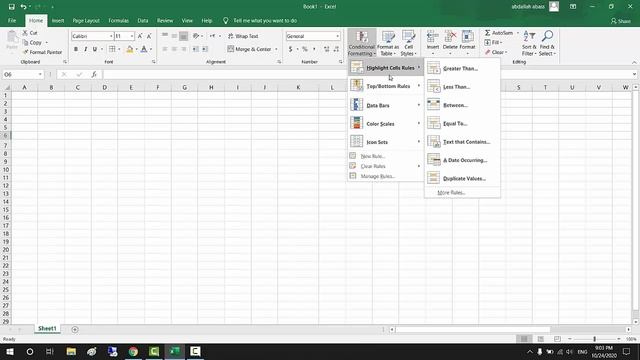640x360 pixels.
Task: Toggle Italic formatting
Action: 85,49
